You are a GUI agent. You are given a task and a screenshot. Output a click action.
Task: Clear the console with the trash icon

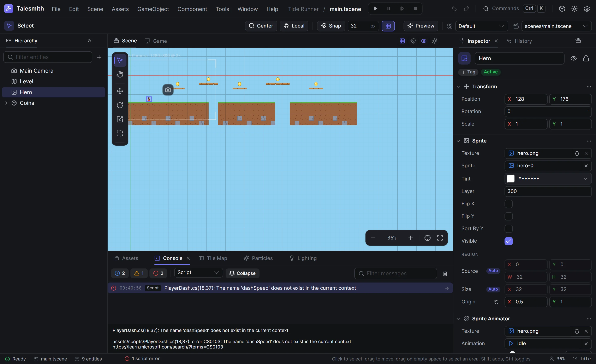coord(445,273)
